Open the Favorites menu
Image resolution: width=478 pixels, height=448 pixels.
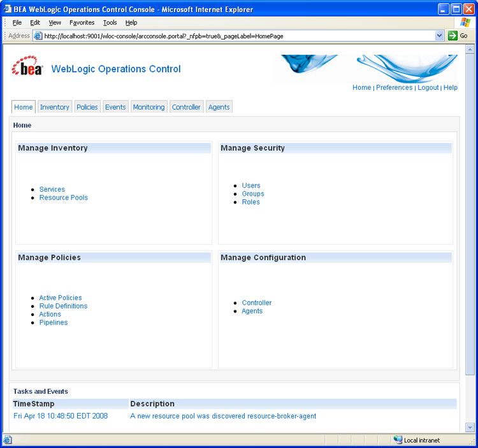82,22
